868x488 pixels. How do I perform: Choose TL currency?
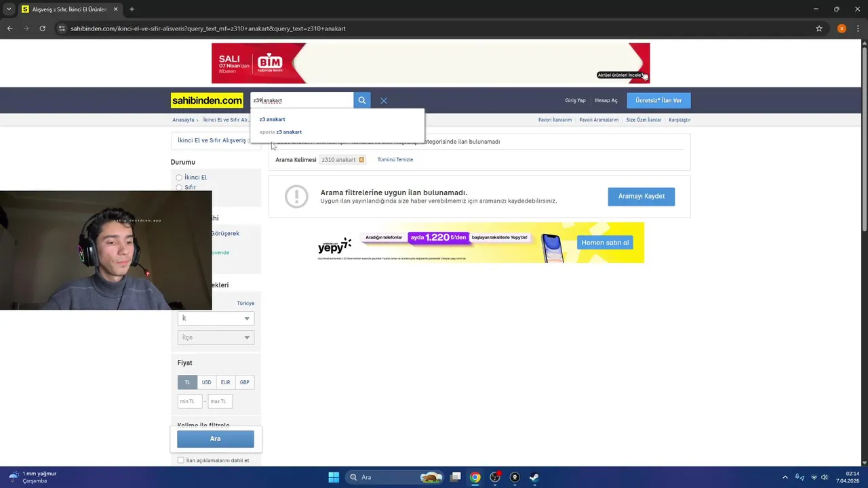[187, 382]
